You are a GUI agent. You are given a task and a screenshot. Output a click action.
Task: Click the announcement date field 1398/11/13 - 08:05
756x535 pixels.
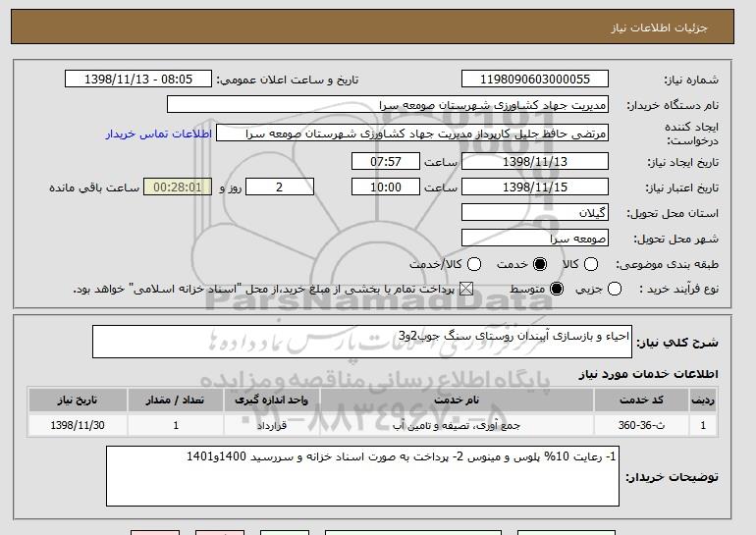138,80
